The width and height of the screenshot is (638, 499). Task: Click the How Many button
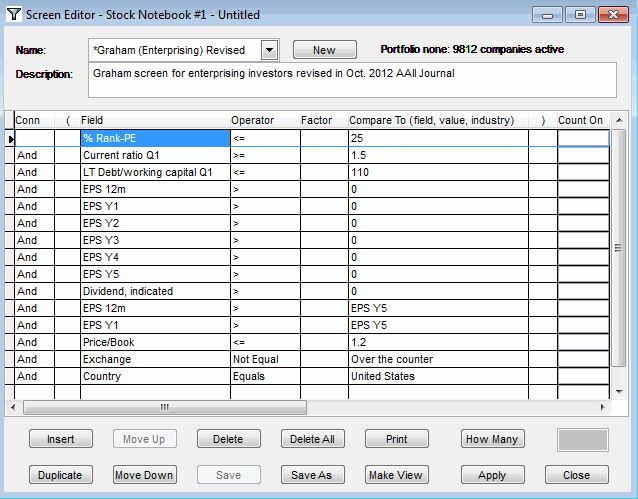coord(492,439)
